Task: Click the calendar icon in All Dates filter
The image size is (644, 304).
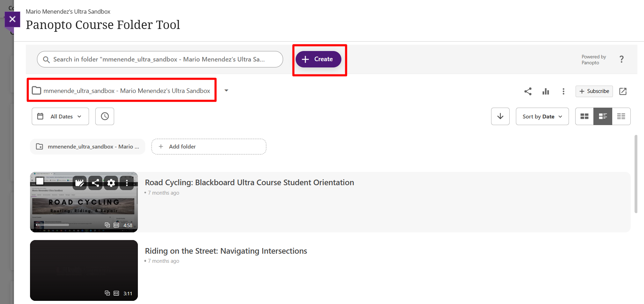Action: [x=40, y=116]
